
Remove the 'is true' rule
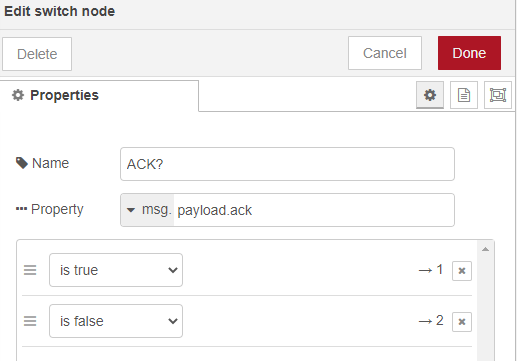[462, 271]
